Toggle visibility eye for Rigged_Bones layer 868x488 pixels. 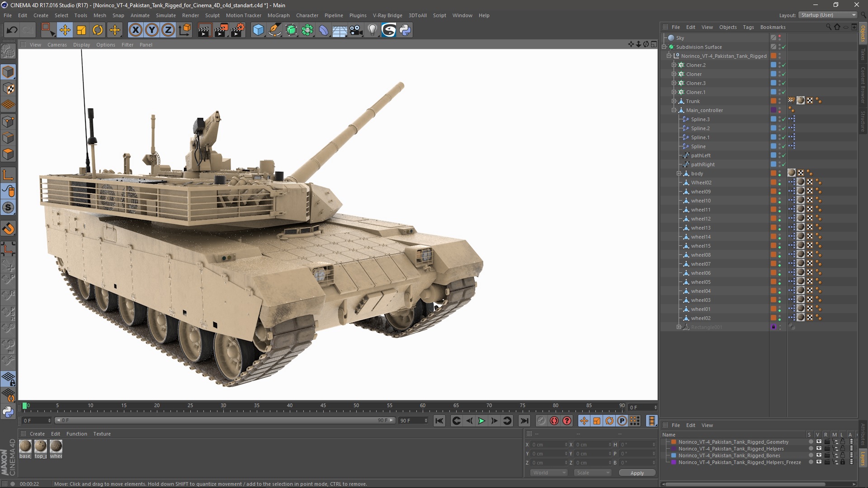819,455
